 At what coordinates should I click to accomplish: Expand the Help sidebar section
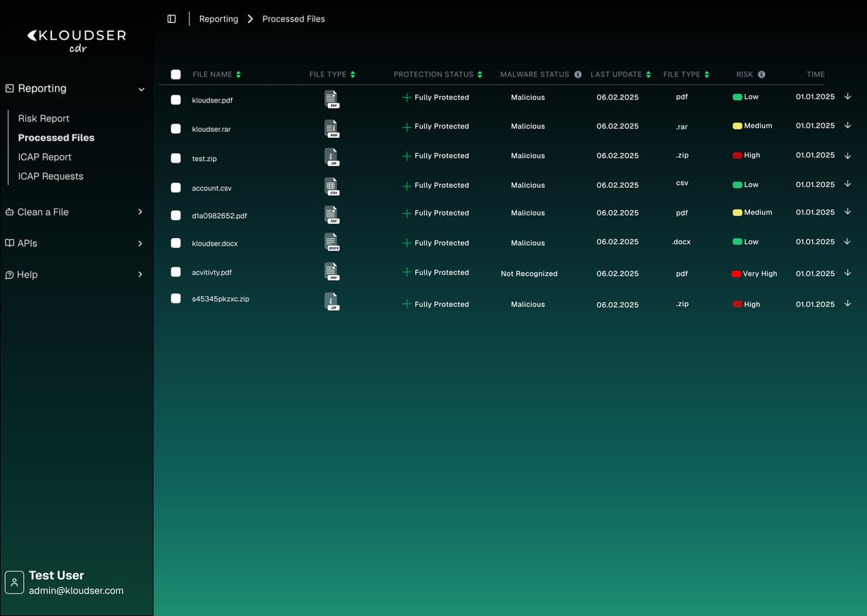pyautogui.click(x=140, y=274)
